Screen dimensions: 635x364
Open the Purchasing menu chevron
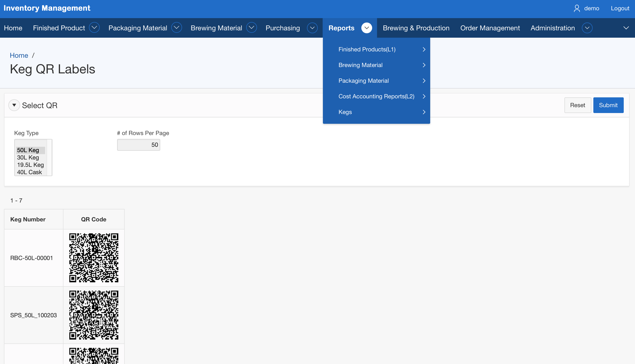tap(312, 28)
